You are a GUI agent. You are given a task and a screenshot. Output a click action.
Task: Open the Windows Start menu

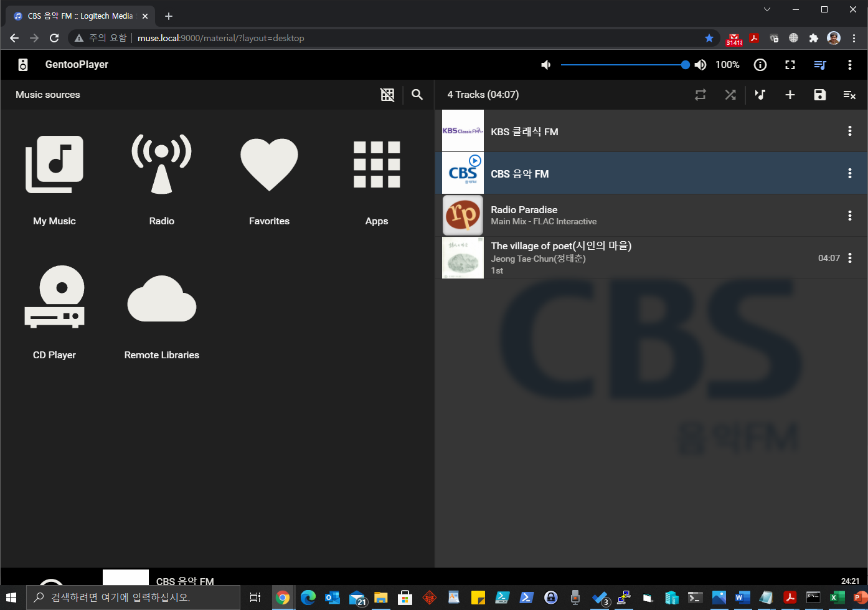(11, 598)
